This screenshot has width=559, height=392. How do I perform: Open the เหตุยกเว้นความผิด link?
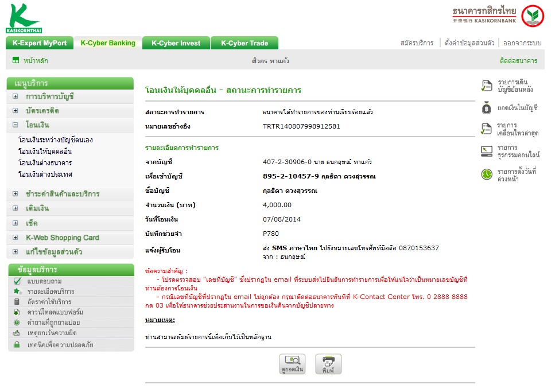point(52,333)
